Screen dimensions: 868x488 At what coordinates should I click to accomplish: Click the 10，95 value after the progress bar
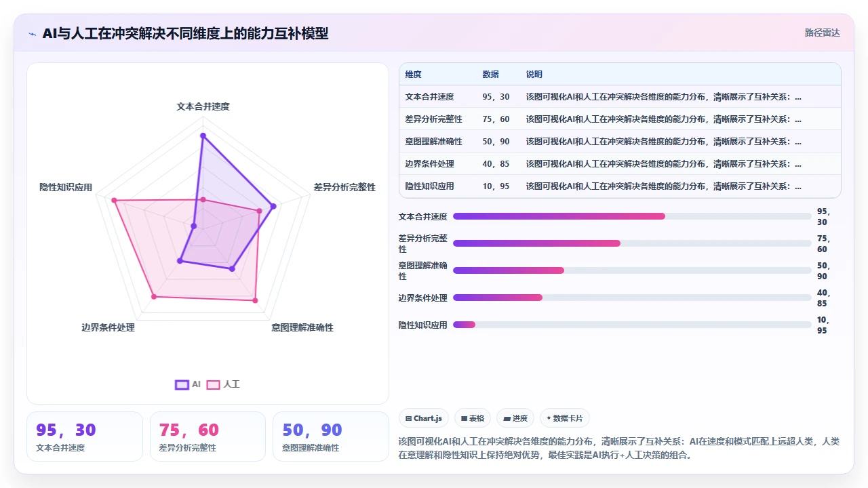pos(824,325)
